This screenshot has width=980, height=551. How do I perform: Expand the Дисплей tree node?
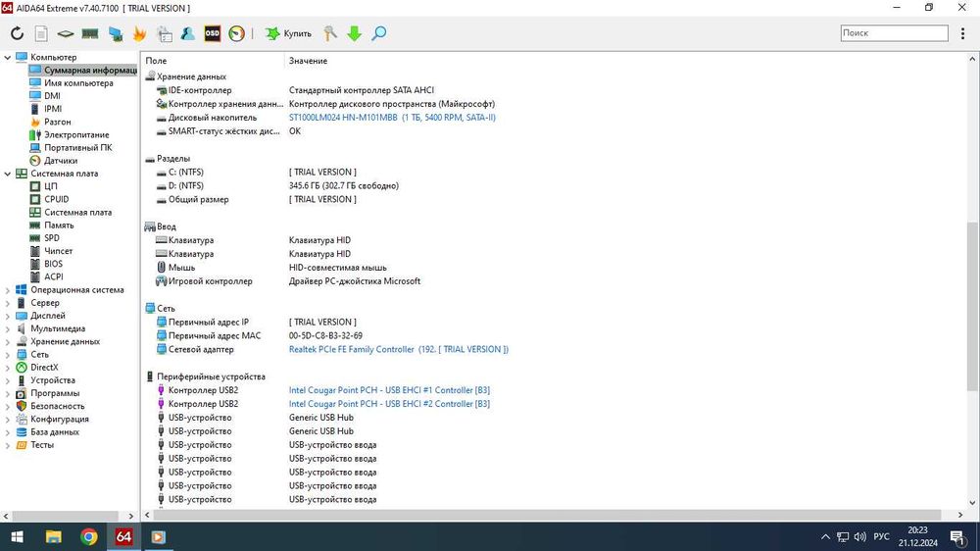pyautogui.click(x=7, y=316)
